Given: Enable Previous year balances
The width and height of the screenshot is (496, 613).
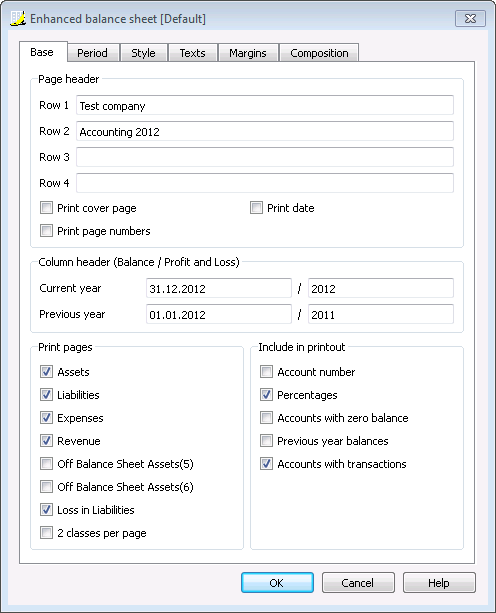Looking at the screenshot, I should click(x=267, y=441).
